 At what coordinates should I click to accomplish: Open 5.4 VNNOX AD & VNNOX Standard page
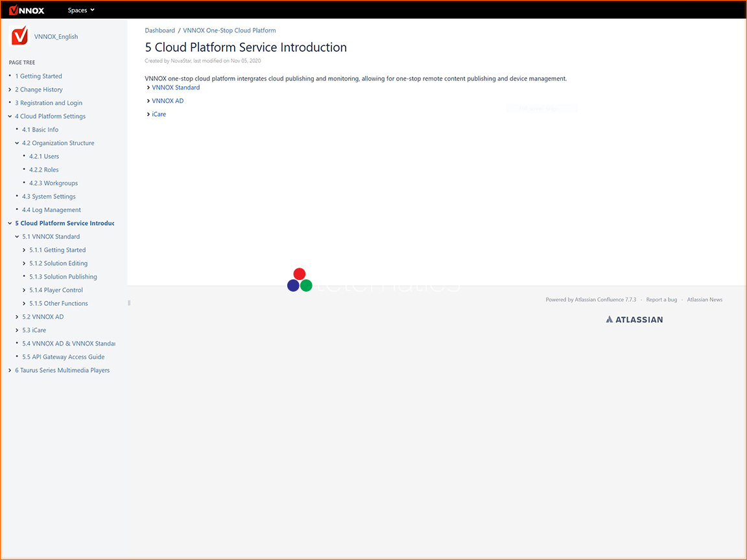click(x=69, y=344)
